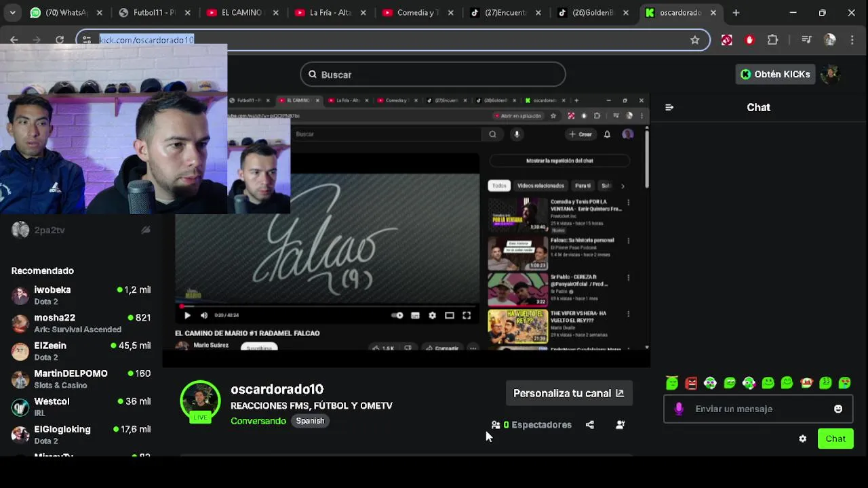The image size is (868, 488).
Task: Open Westcol recommended channel
Action: [x=81, y=407]
